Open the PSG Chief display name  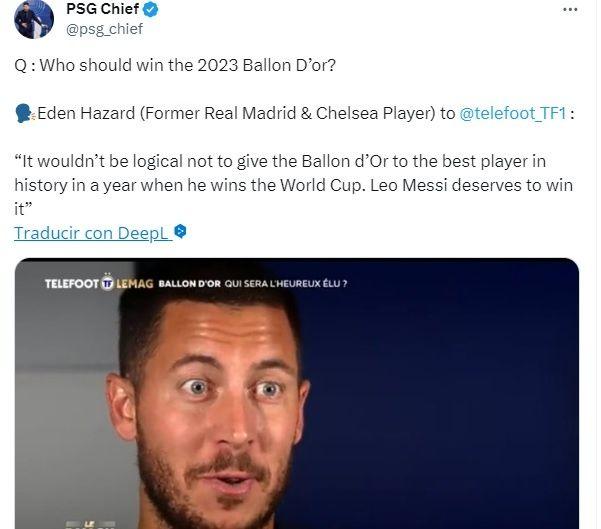pos(102,9)
